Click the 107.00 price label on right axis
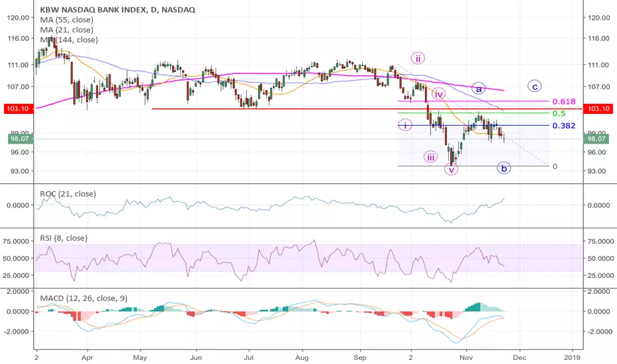This screenshot has width=617, height=364. tap(598, 87)
